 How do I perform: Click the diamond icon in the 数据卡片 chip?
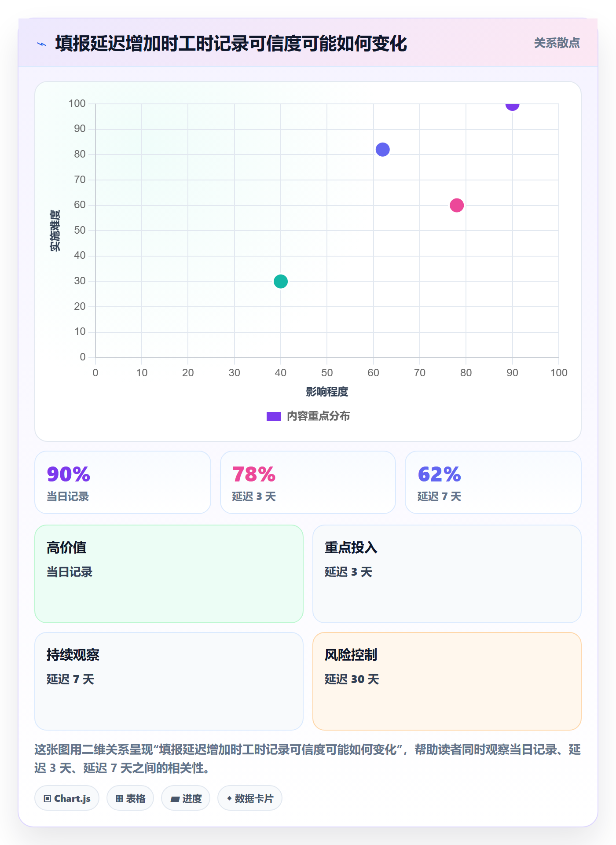pos(229,798)
